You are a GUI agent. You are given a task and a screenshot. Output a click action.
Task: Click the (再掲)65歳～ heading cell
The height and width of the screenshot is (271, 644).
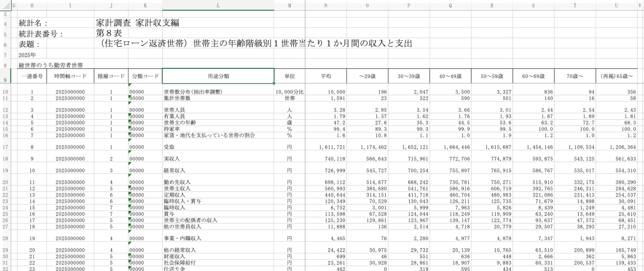(x=616, y=76)
